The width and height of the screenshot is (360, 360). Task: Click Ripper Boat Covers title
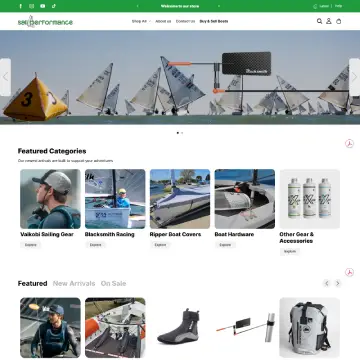pos(175,234)
